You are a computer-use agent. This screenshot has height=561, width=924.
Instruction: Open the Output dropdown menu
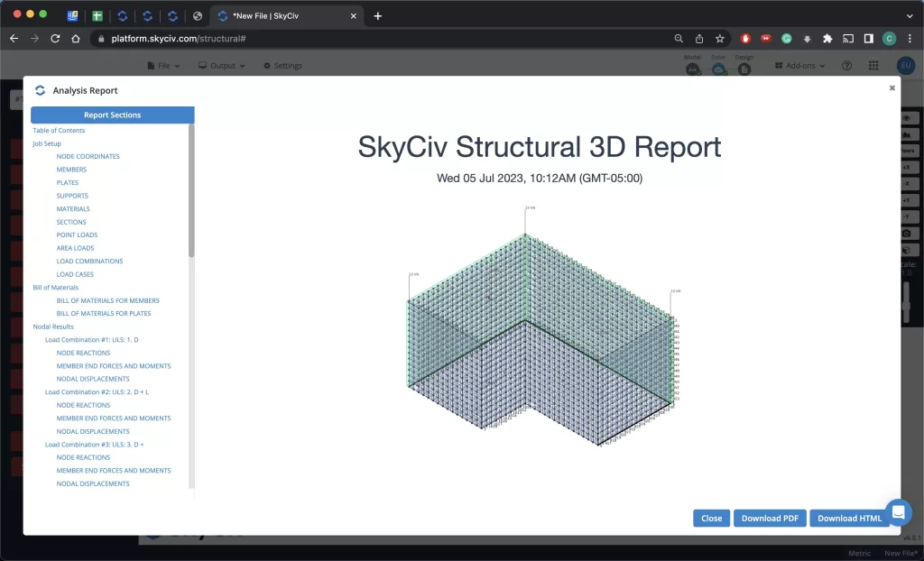pos(222,66)
